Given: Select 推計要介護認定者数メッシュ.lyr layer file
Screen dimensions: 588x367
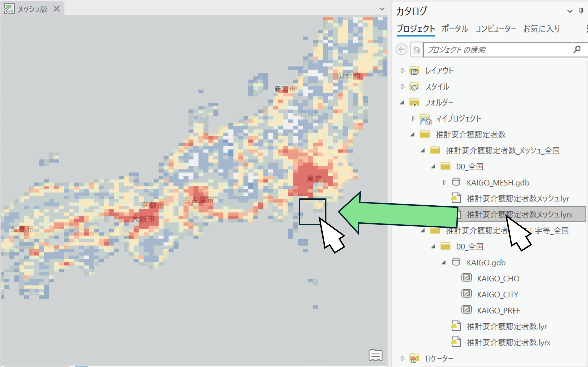Looking at the screenshot, I should click(x=517, y=199).
